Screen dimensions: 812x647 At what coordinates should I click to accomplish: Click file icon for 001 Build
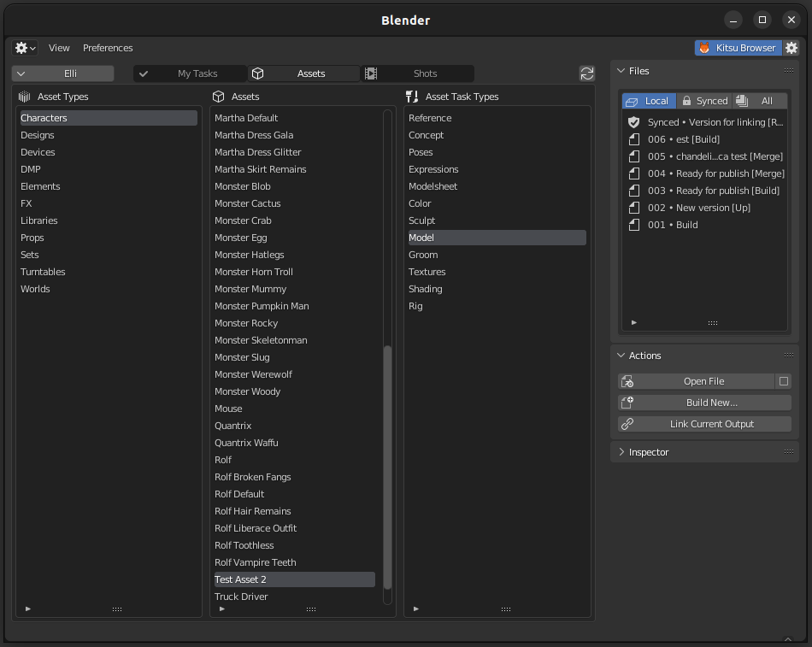(634, 225)
